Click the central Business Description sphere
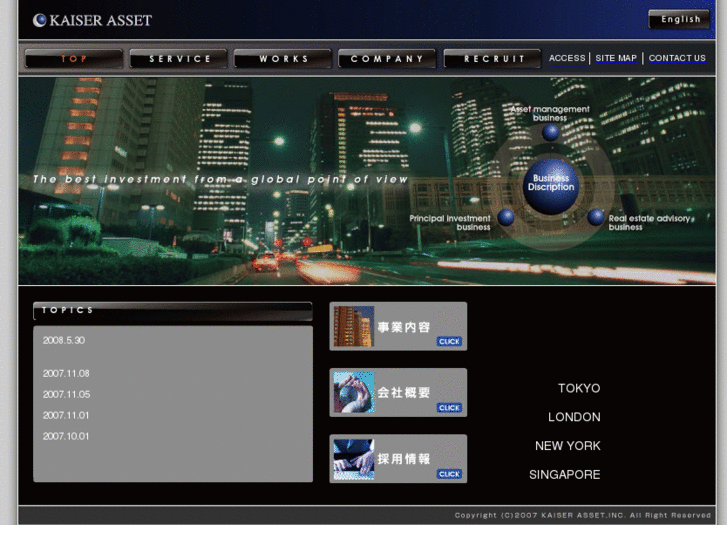The width and height of the screenshot is (727, 545). tap(551, 184)
